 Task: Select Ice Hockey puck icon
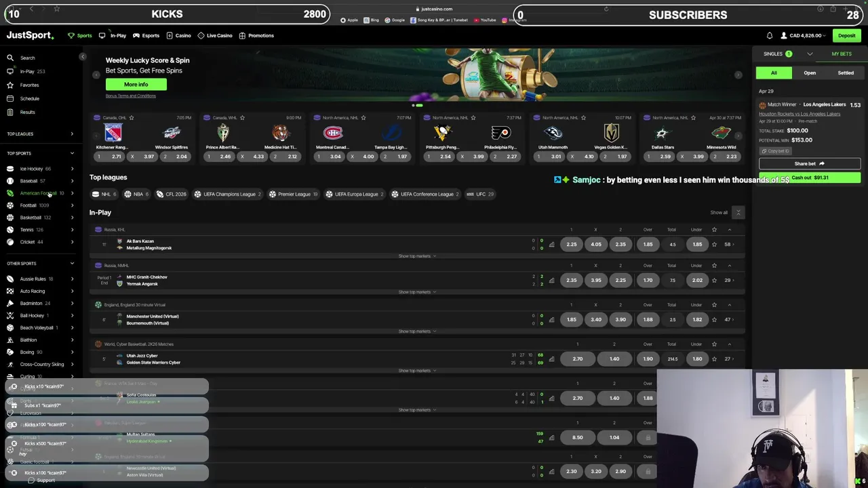pos(10,169)
